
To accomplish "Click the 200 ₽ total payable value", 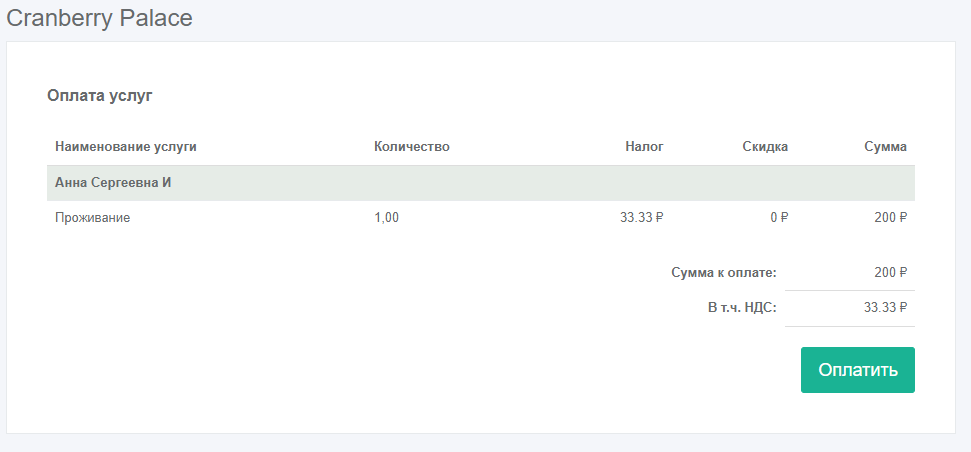I will [890, 272].
